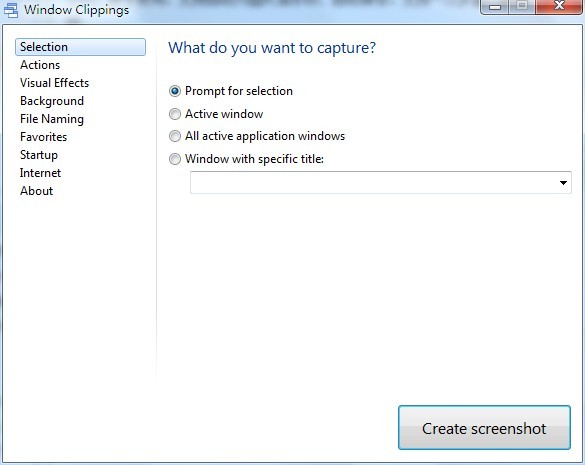Open Startup settings page
The width and height of the screenshot is (585, 465).
click(x=39, y=155)
